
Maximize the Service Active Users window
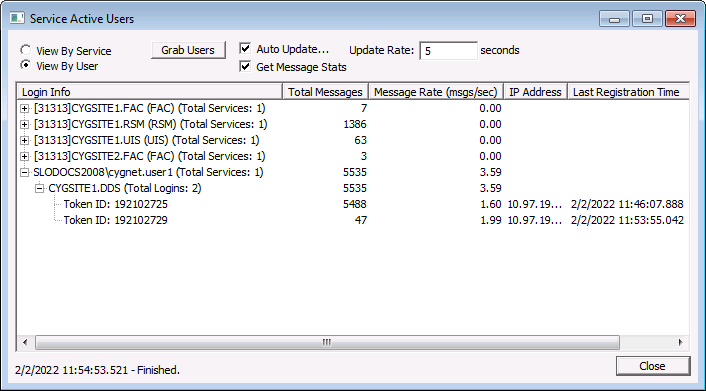pyautogui.click(x=647, y=18)
